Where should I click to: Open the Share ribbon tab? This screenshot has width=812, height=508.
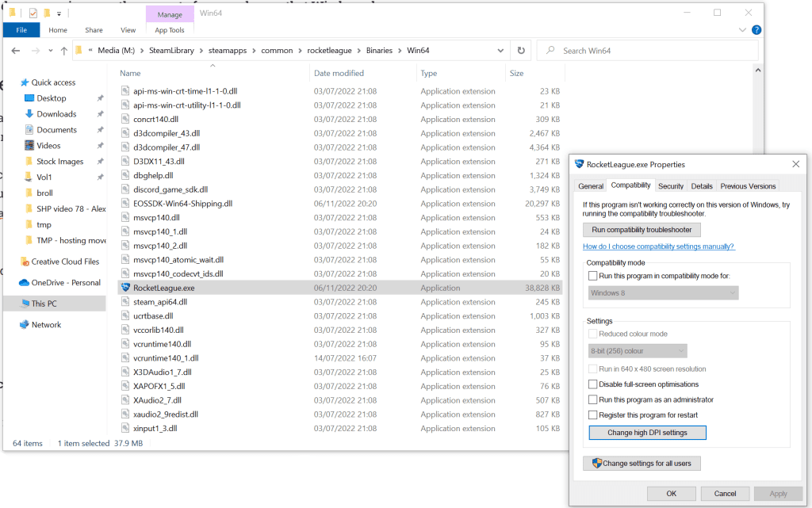pos(94,30)
